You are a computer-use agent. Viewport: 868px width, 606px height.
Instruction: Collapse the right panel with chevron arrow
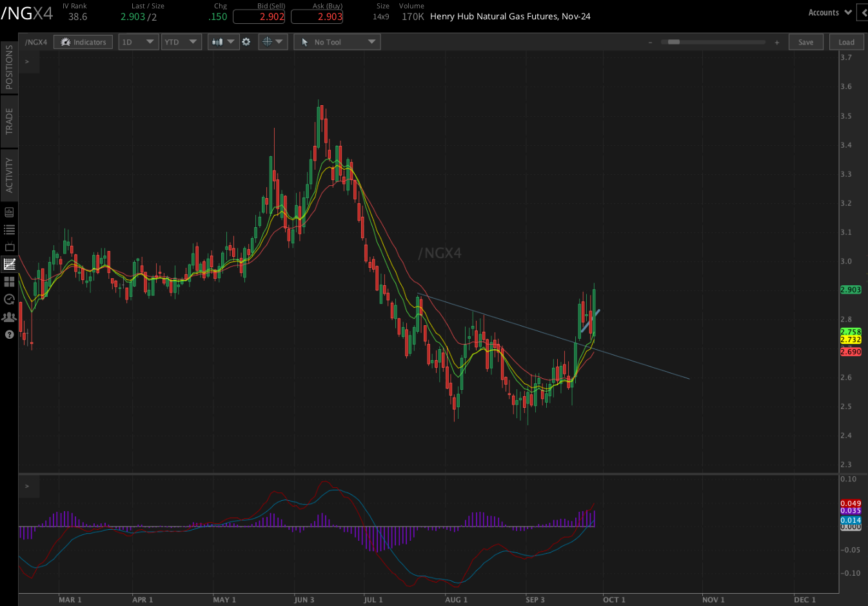point(862,12)
